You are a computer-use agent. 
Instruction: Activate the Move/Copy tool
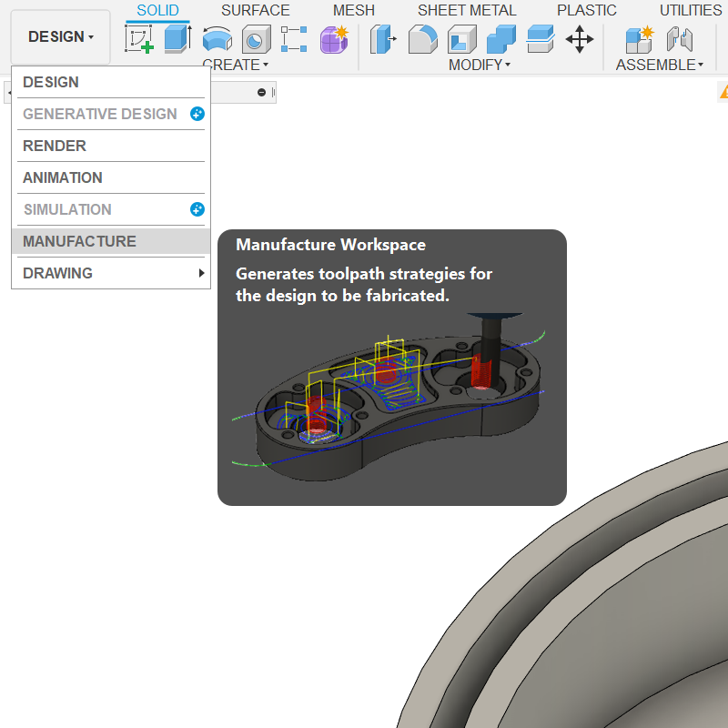click(580, 37)
